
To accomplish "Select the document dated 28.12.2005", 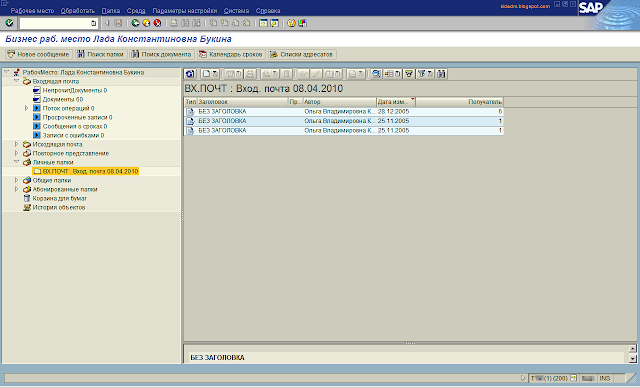I will click(x=344, y=111).
